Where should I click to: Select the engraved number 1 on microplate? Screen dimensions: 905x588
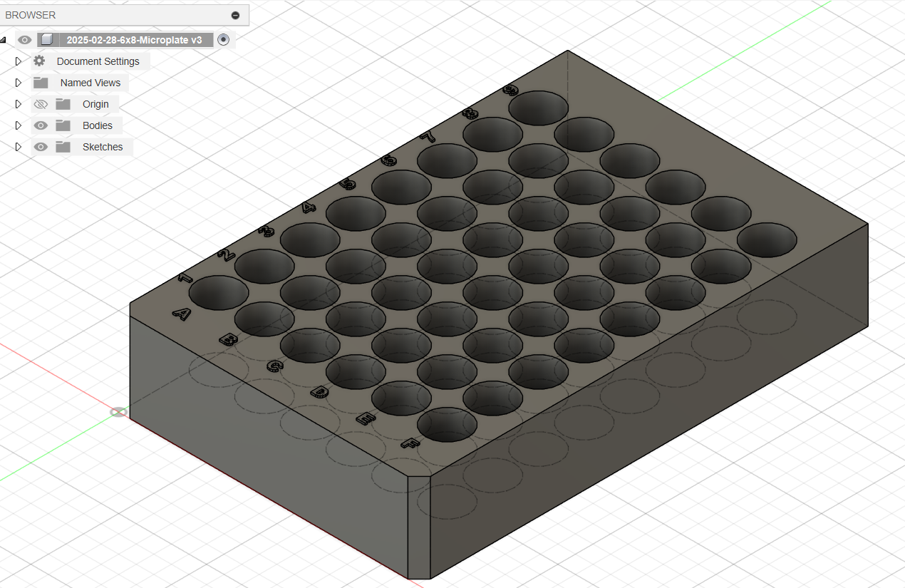[x=184, y=279]
